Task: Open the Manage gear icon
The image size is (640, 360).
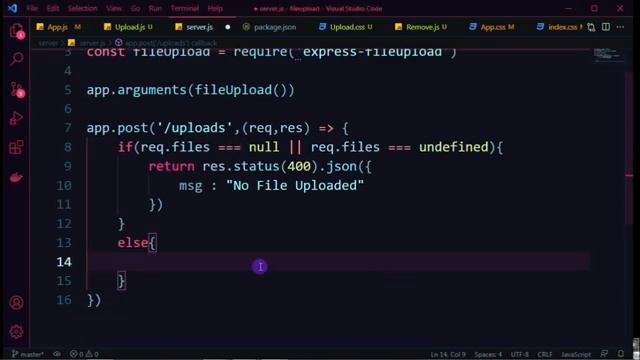Action: pos(16,332)
